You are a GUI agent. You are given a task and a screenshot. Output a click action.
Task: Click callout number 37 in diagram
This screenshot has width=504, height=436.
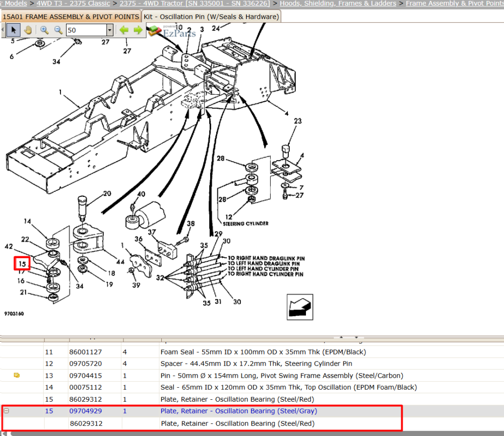152,232
